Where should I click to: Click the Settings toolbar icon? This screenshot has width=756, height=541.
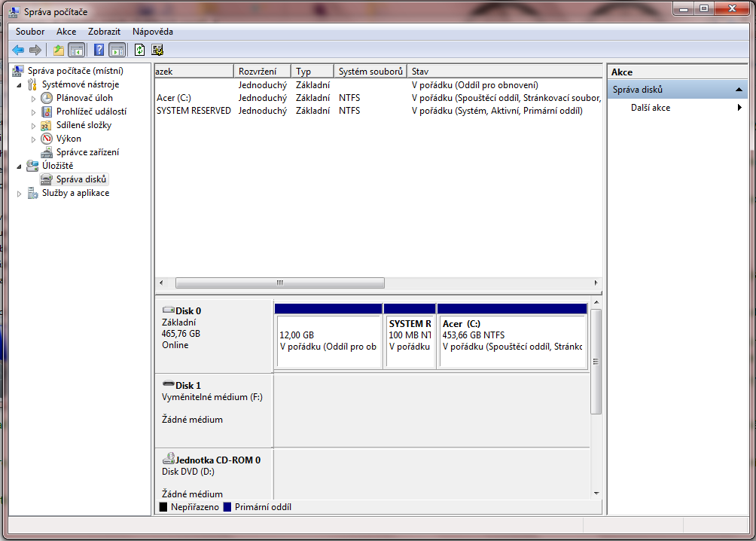157,50
